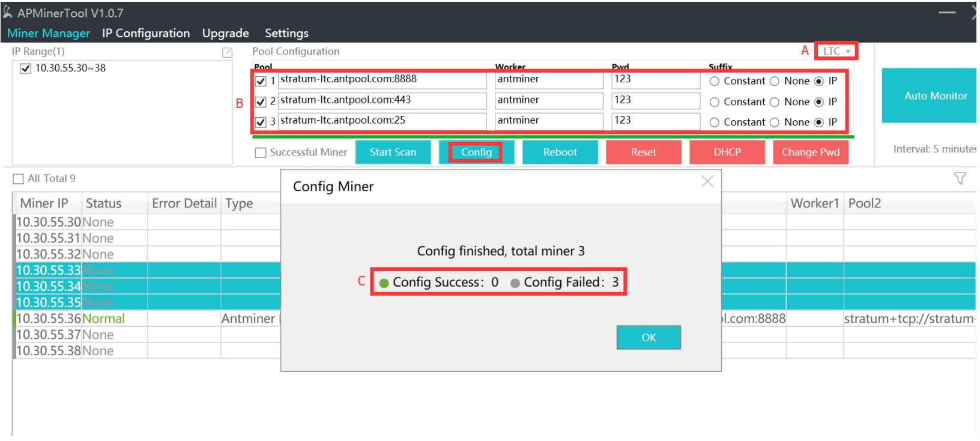Click the pool 3 password field
Image resolution: width=980 pixels, height=441 pixels.
click(656, 121)
